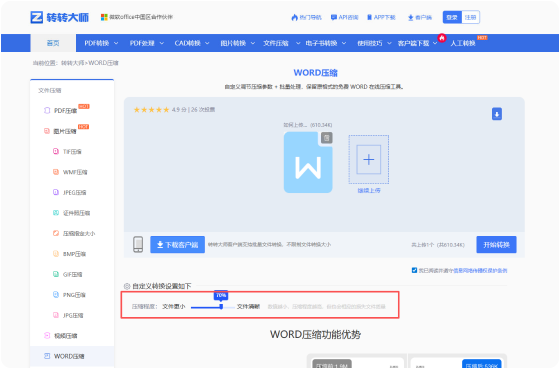Expand the 文件压缩 dropdown menu
The height and width of the screenshot is (369, 560).
pos(281,43)
